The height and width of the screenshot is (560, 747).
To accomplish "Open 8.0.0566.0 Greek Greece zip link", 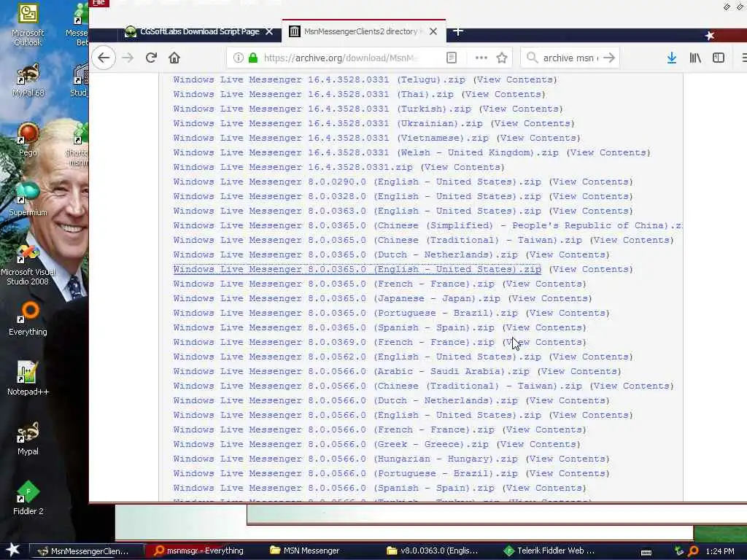I will pos(330,444).
